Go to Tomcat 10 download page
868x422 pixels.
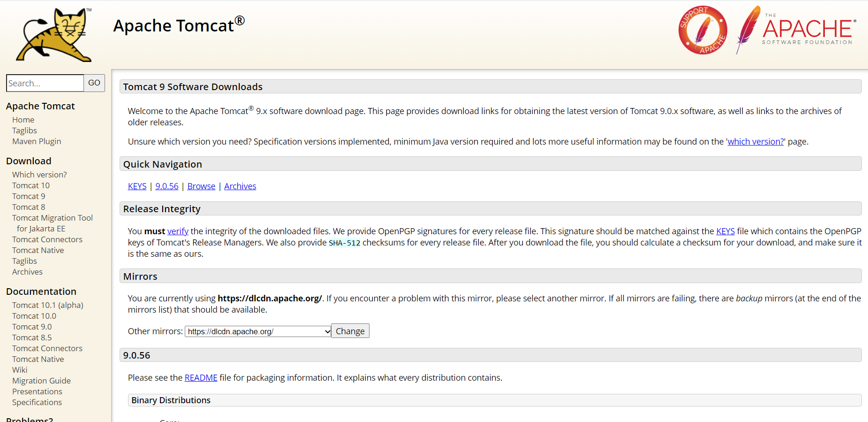[31, 185]
